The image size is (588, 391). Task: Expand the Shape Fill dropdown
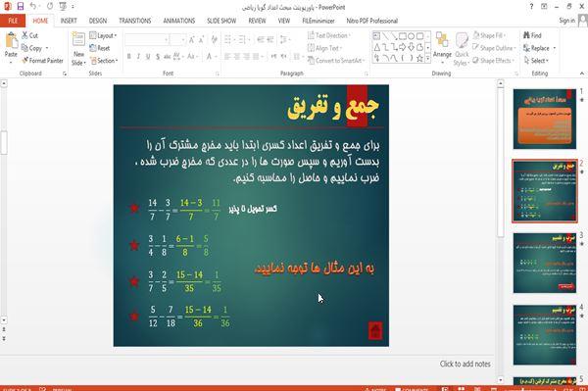489,35
